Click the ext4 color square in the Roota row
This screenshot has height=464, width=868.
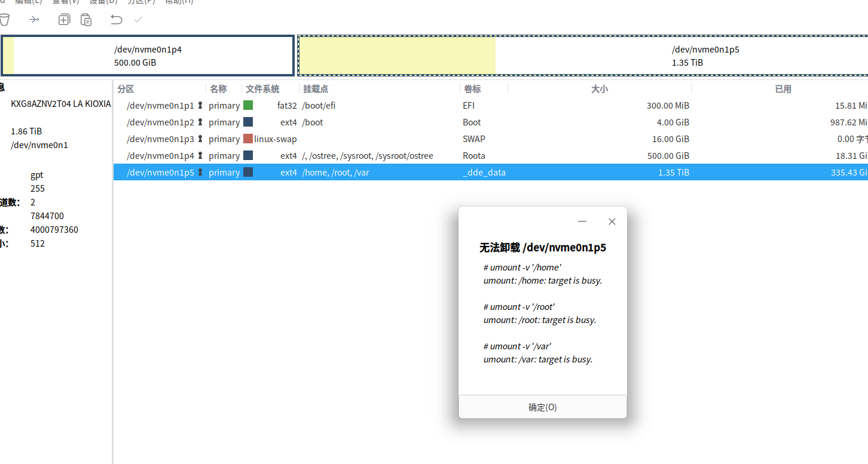point(248,155)
